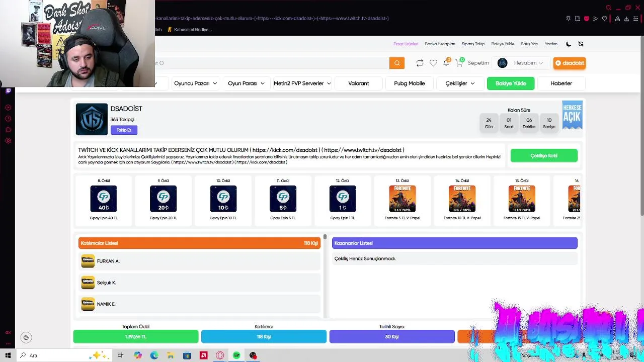This screenshot has height=362, width=644.
Task: Open the Pubg Mobile menu item
Action: tap(410, 83)
